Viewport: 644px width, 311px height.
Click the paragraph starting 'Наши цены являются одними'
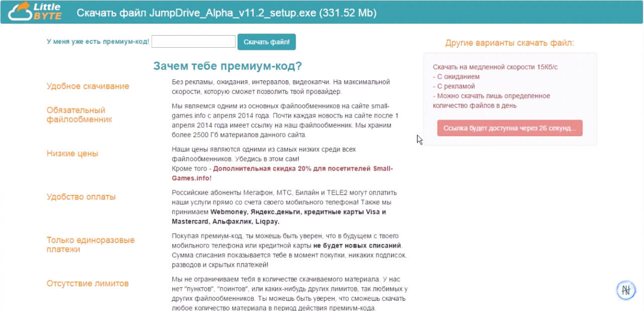tap(282, 164)
